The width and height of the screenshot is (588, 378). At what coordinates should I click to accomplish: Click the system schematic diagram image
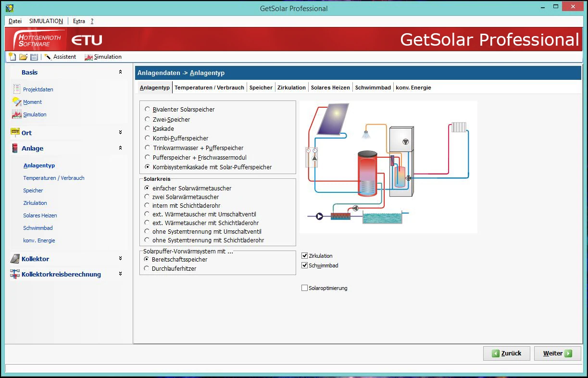(x=388, y=167)
